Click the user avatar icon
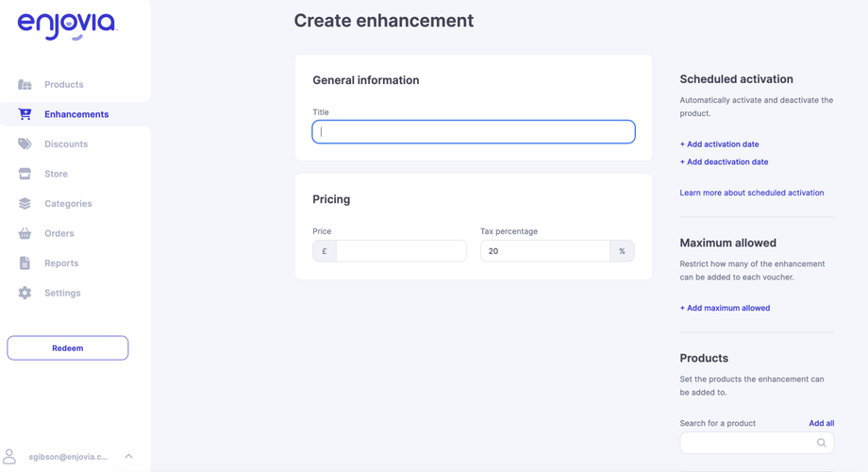 (9, 457)
